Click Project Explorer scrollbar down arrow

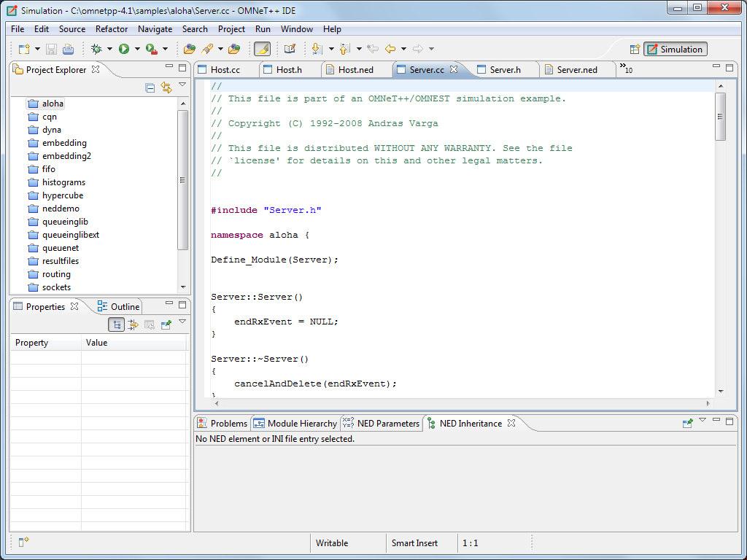coord(183,287)
